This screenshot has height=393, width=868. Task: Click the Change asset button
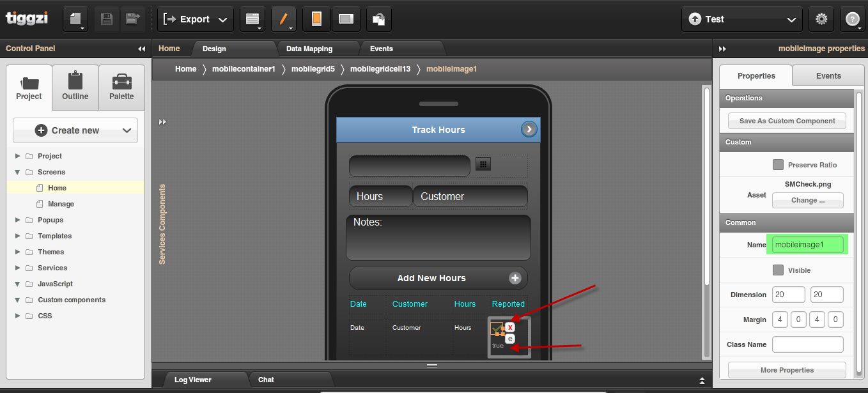(x=807, y=200)
